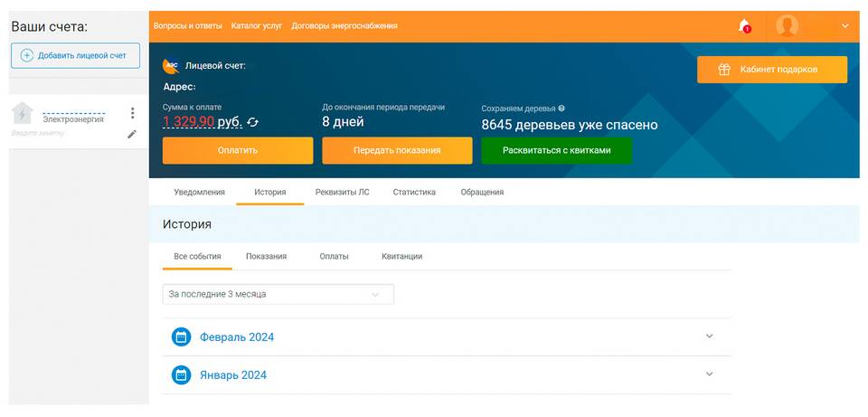
Task: Open the За последние 3 месяца period dropdown
Action: pyautogui.click(x=278, y=294)
